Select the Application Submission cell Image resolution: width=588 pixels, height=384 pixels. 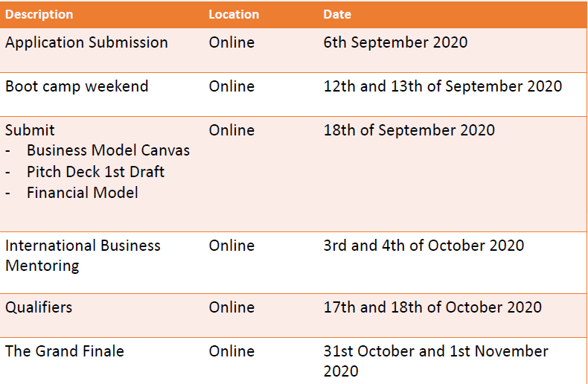click(x=86, y=42)
